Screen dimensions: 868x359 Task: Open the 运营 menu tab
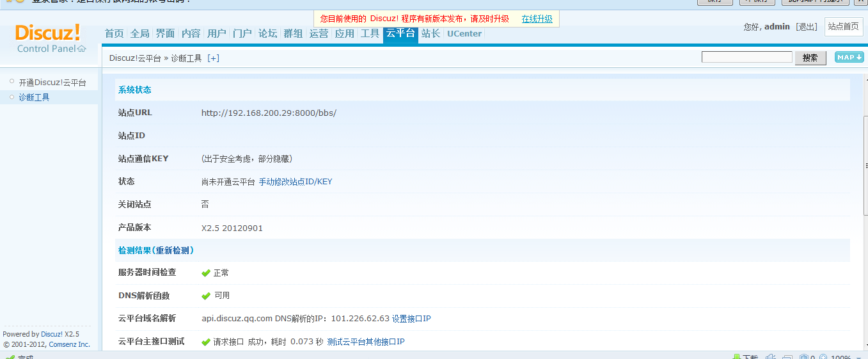coord(319,33)
